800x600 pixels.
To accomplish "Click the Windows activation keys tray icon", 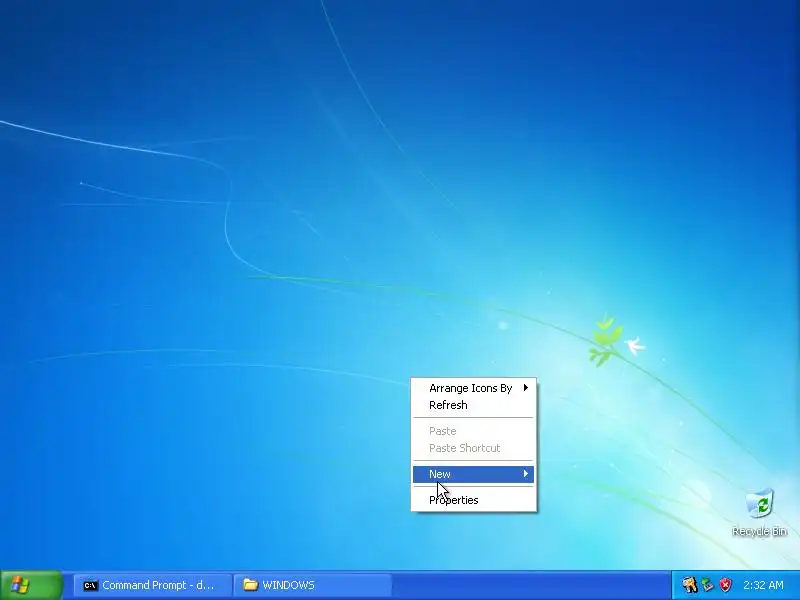I will 689,585.
